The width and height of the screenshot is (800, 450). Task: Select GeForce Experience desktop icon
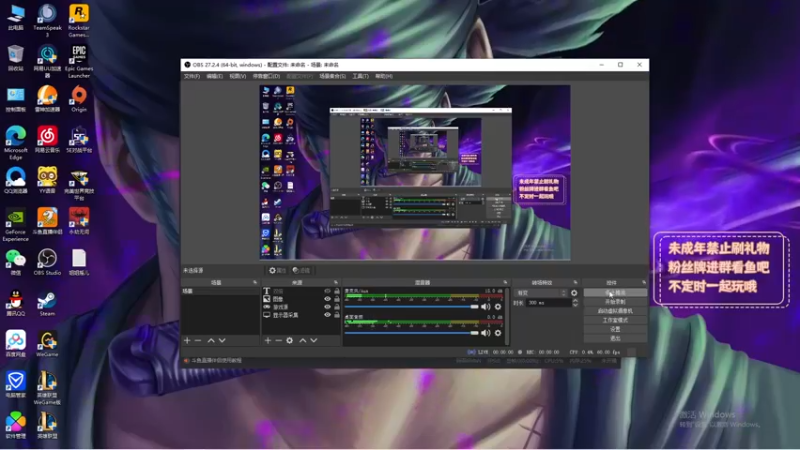(x=16, y=224)
